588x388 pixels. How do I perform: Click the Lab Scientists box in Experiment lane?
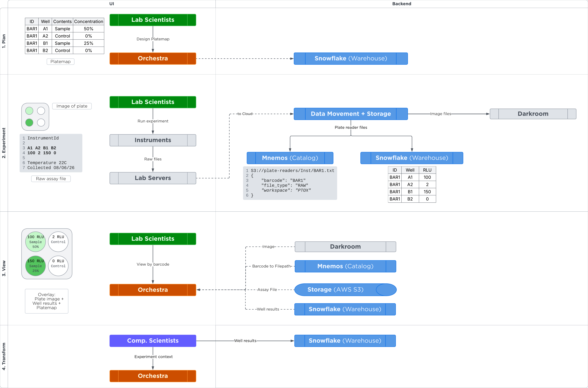click(x=153, y=102)
